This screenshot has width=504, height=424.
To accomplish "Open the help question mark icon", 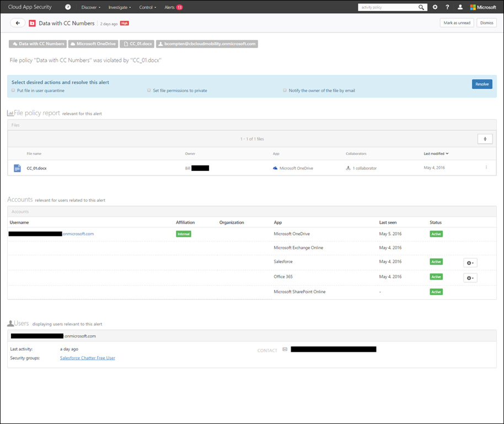I will (x=447, y=7).
